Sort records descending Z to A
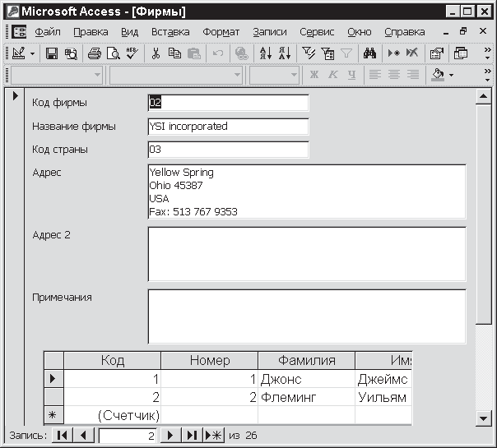This screenshot has width=497, height=448. tap(284, 53)
